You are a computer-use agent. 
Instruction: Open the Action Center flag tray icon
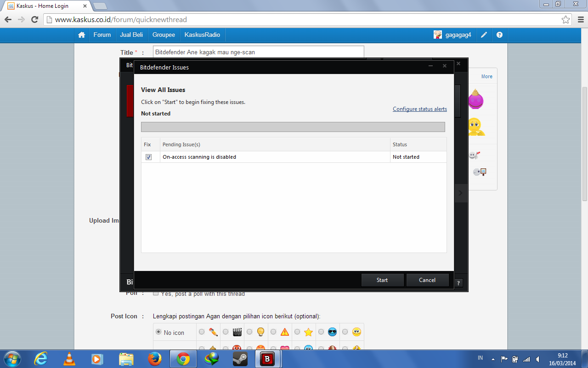504,359
